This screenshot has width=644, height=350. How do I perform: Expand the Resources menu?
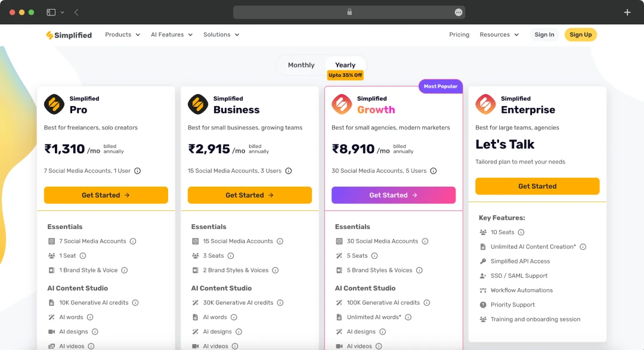[499, 35]
